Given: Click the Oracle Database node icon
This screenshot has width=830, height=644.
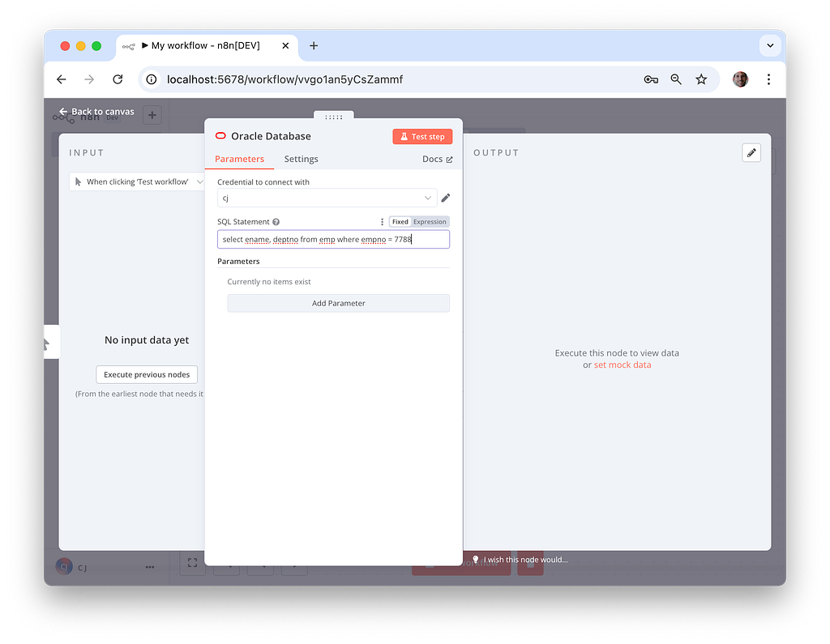Looking at the screenshot, I should tap(220, 136).
